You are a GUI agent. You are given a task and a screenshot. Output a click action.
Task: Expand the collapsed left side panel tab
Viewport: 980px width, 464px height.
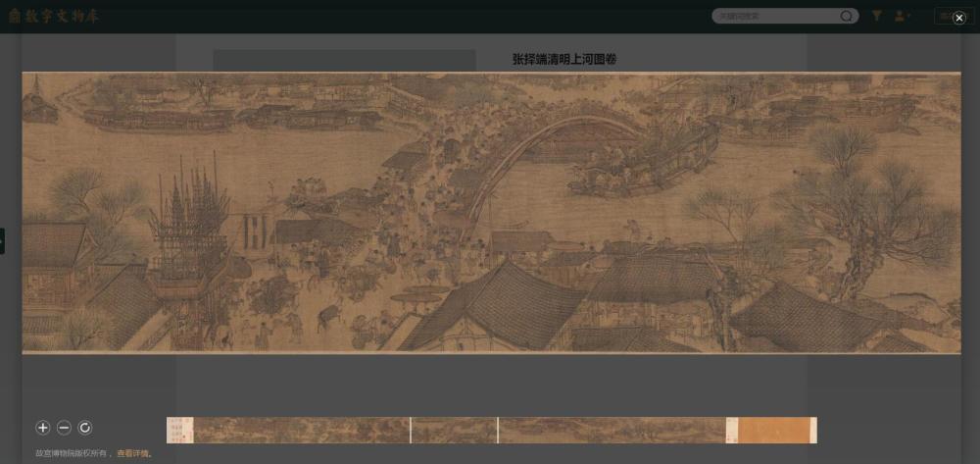[2, 240]
